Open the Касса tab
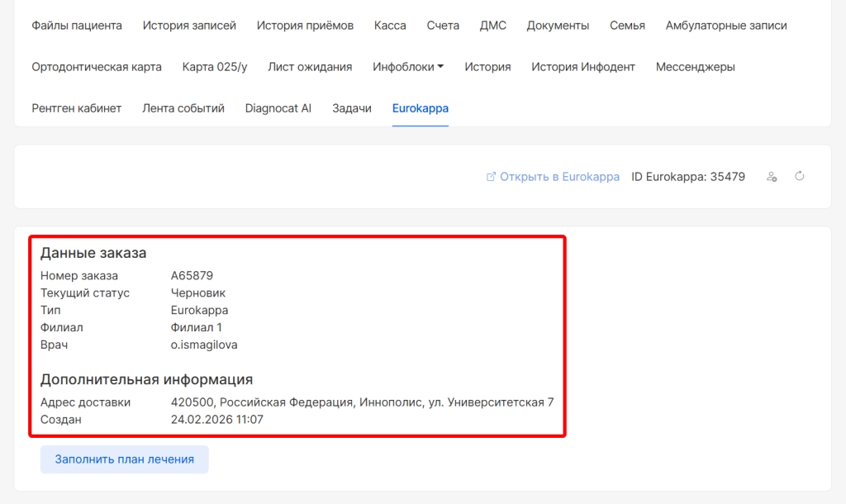Viewport: 846px width, 504px height. coord(390,26)
